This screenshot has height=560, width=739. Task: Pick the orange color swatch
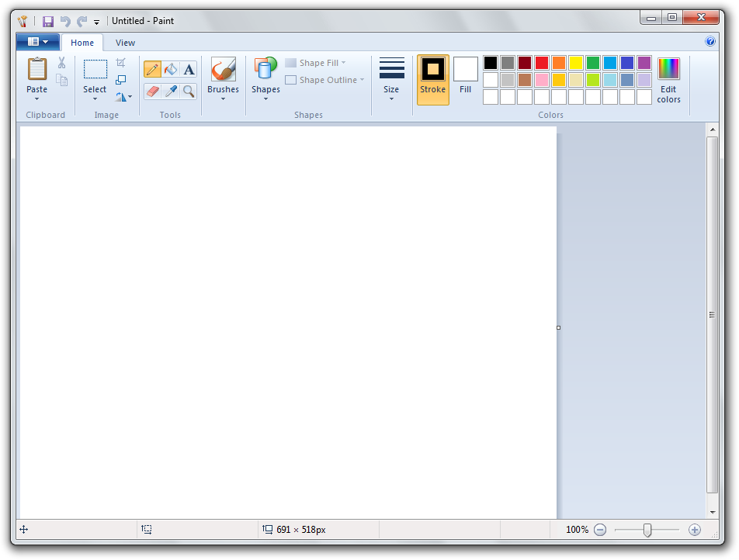coord(558,63)
